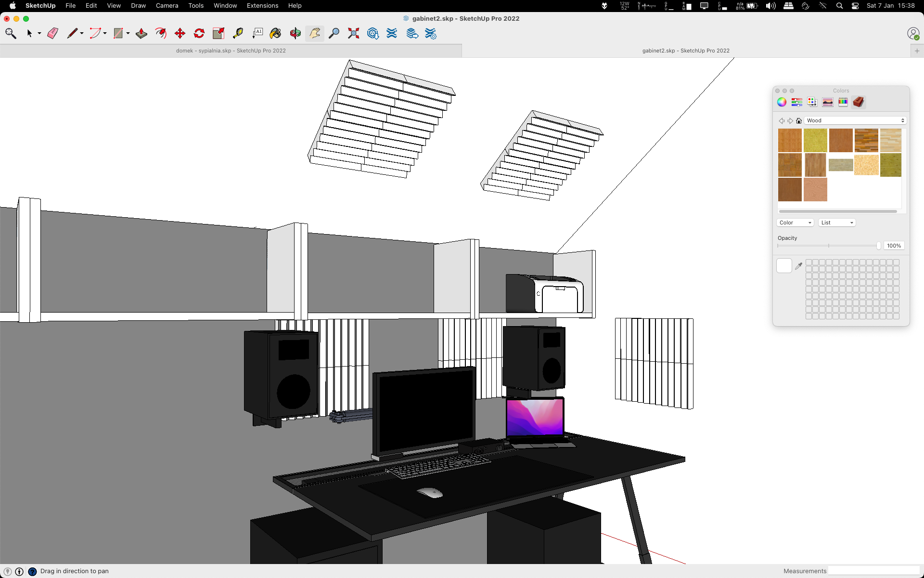This screenshot has width=924, height=578.
Task: Open the Draw menu
Action: 138,6
